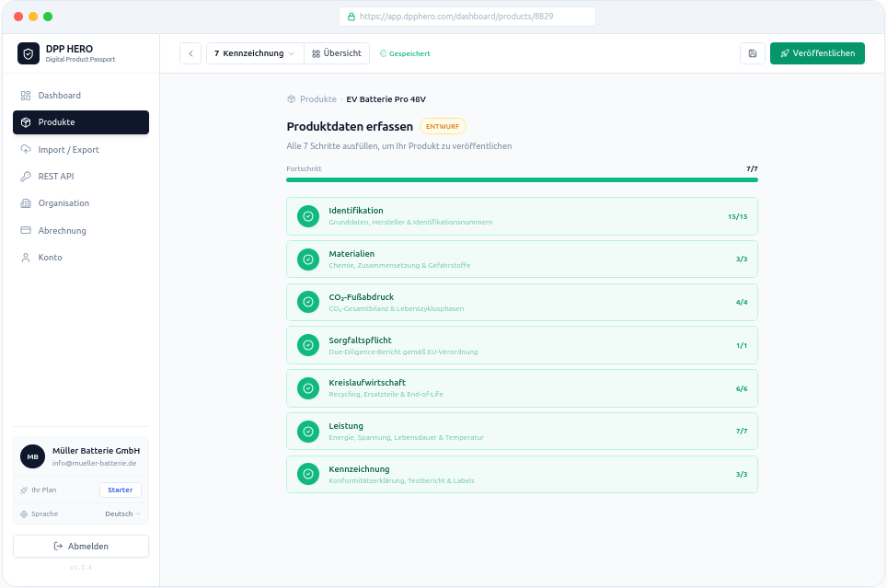Expand the Materialien step row
887x588 pixels.
522,259
